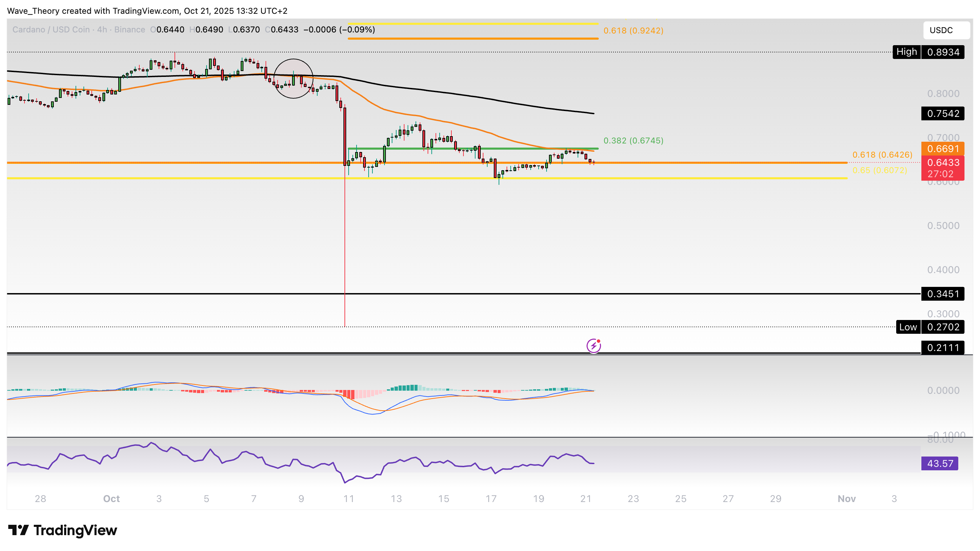Select the 0.382 (0.6745) Fibonacci label
980x551 pixels.
[x=633, y=140]
